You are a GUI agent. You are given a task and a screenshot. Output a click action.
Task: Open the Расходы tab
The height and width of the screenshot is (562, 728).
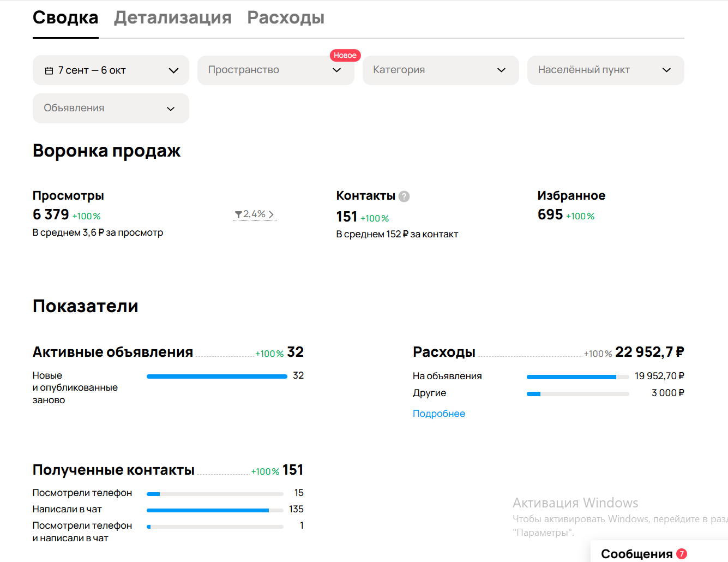286,18
